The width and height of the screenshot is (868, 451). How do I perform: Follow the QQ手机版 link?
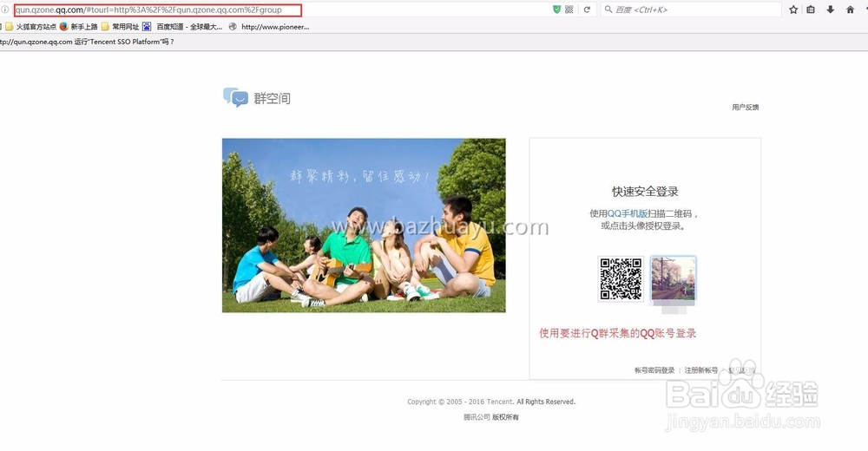point(628,213)
